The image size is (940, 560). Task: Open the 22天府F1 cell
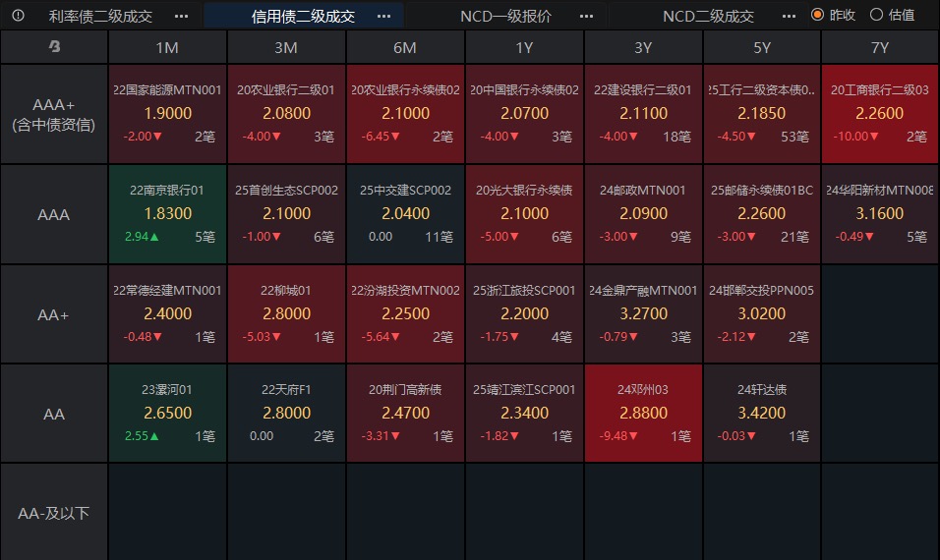(286, 414)
